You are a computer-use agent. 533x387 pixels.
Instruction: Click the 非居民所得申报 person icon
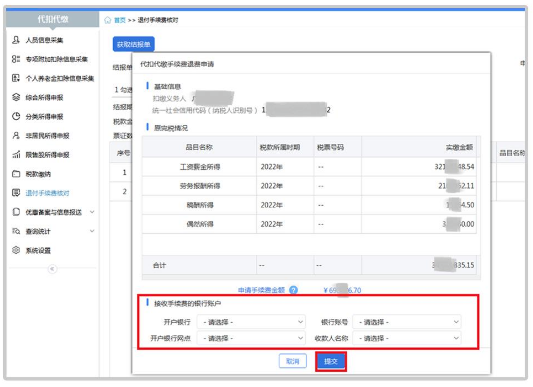[16, 135]
